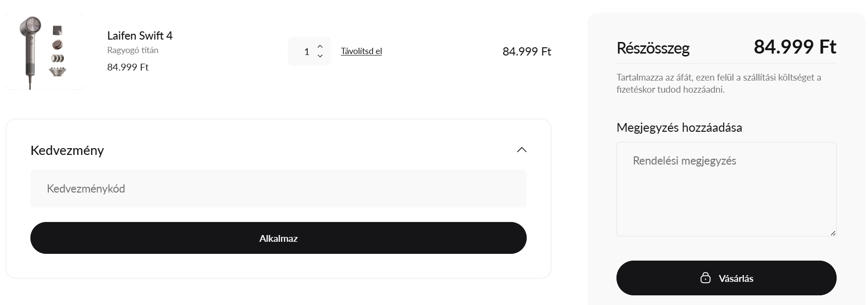Click the lock icon on Vásárlás
The image size is (868, 305).
[x=705, y=278]
